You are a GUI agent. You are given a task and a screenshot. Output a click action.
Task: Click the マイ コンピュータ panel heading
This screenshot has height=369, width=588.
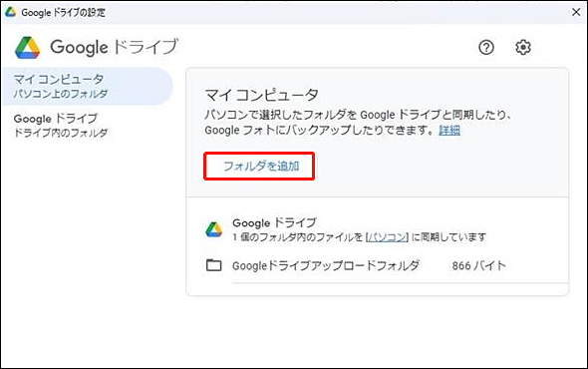coord(262,95)
